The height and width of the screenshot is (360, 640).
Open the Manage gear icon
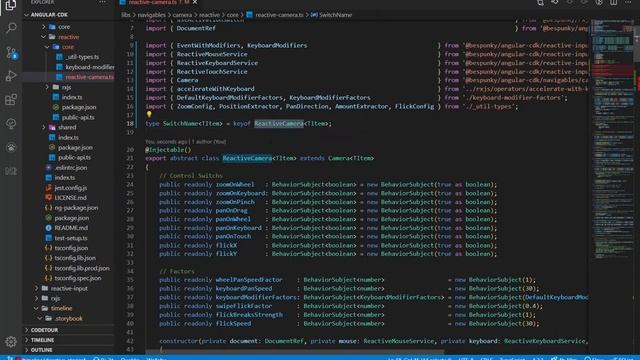click(11, 341)
